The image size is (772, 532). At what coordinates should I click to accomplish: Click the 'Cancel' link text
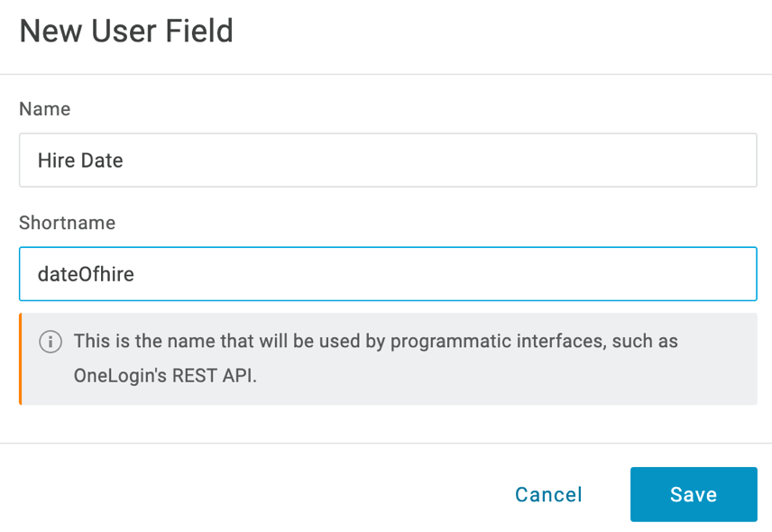tap(548, 495)
